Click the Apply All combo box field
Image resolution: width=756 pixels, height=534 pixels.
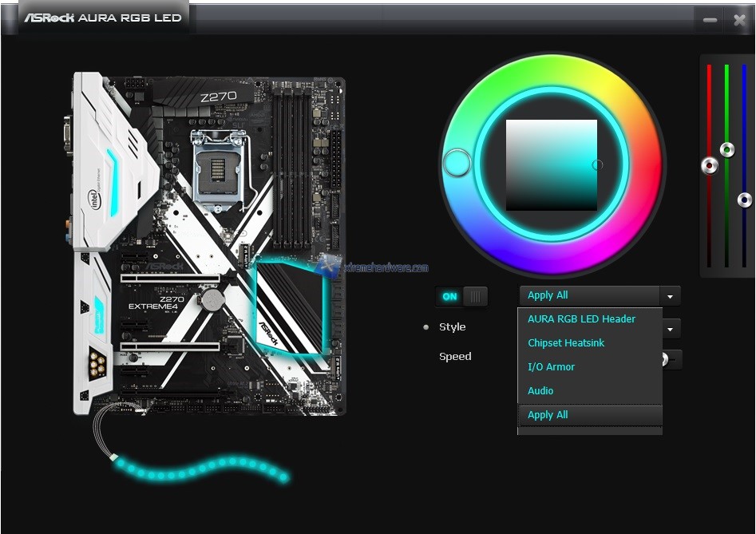pos(589,295)
